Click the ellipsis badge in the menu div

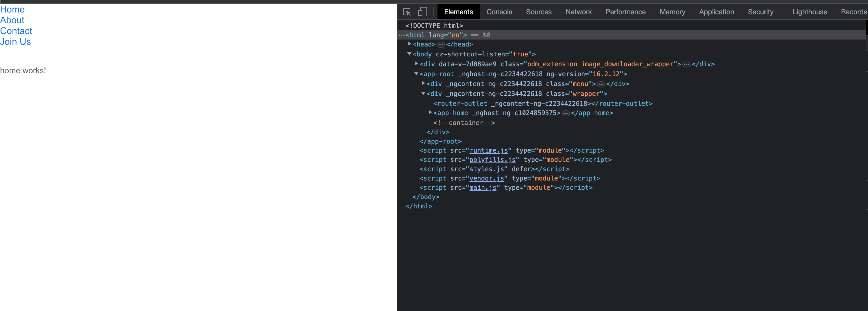601,84
